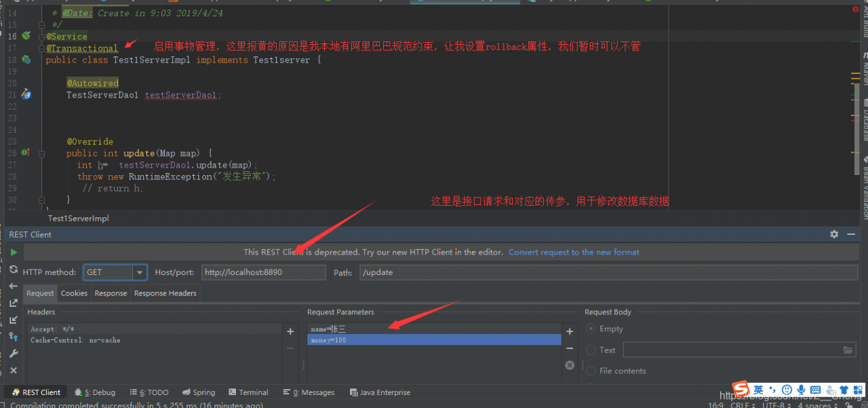Choose File contents request body option

(616, 371)
